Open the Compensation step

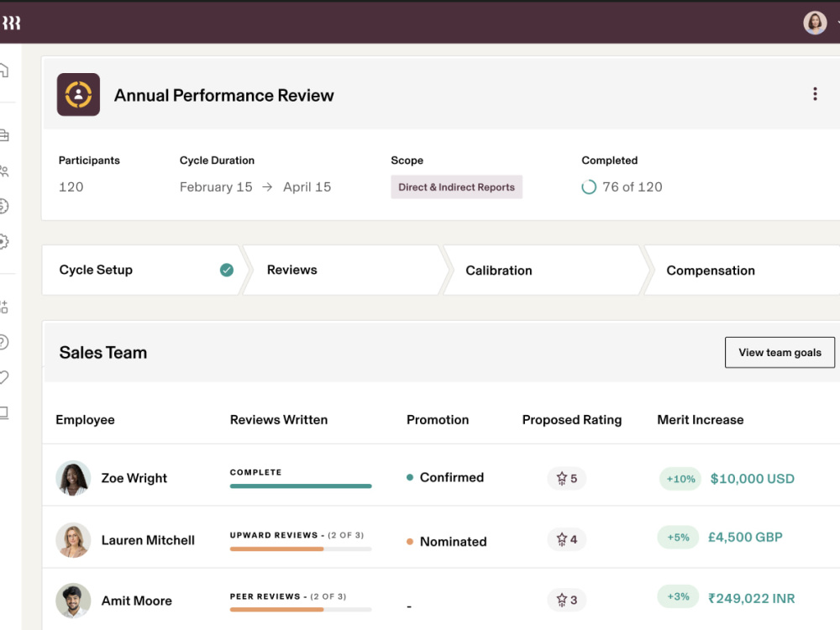click(x=711, y=270)
